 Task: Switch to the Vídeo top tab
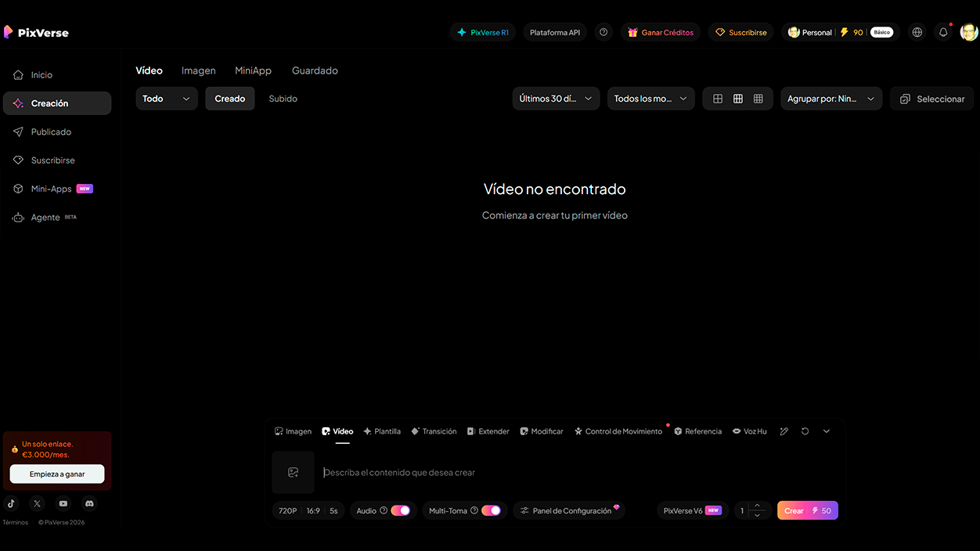point(149,70)
